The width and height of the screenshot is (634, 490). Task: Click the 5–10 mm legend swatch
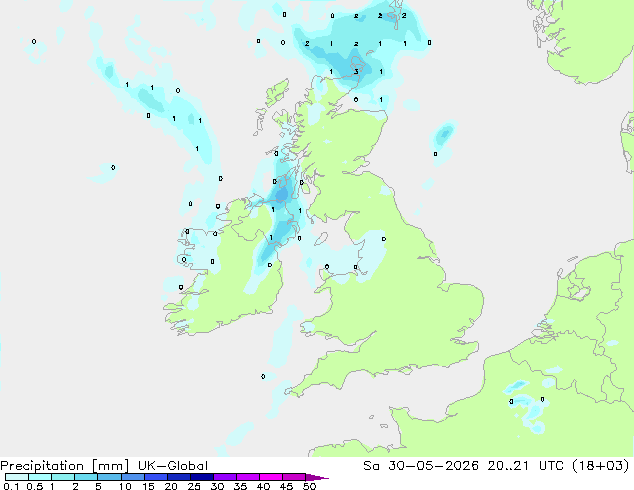(109, 477)
